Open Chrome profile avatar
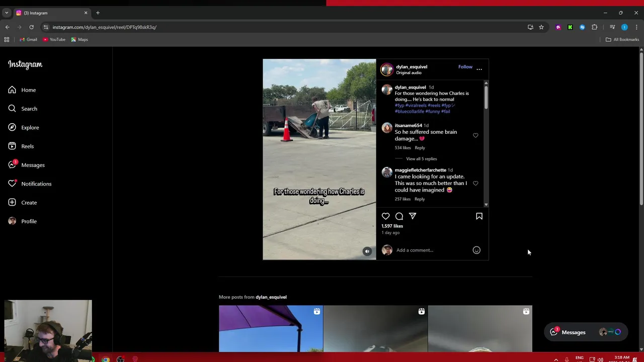Viewport: 644px width, 362px height. 624,27
